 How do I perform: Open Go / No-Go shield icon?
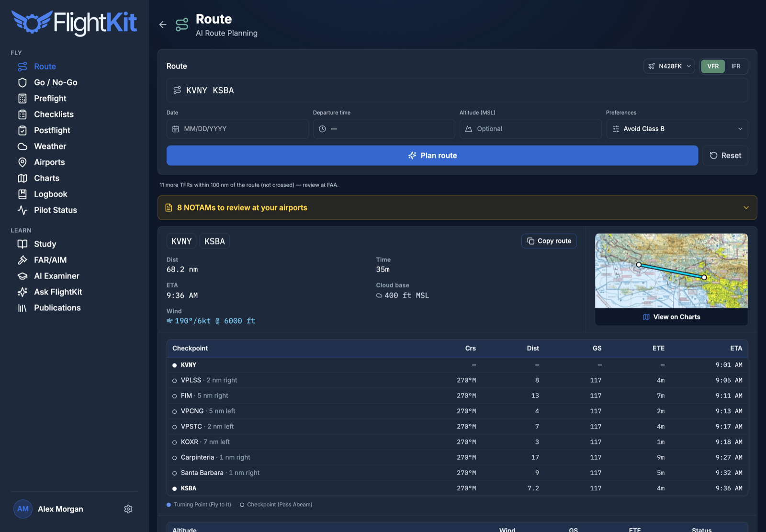point(23,82)
